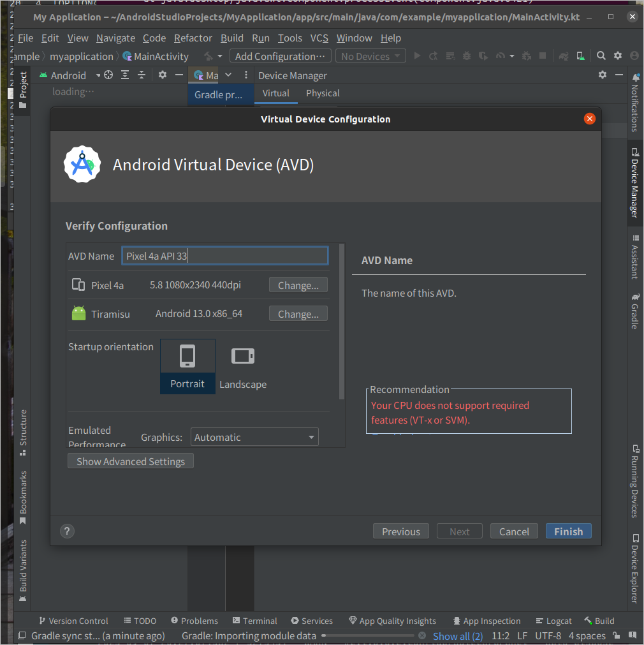Click Expand All icon in Project panel
The width and height of the screenshot is (644, 645).
tap(124, 75)
